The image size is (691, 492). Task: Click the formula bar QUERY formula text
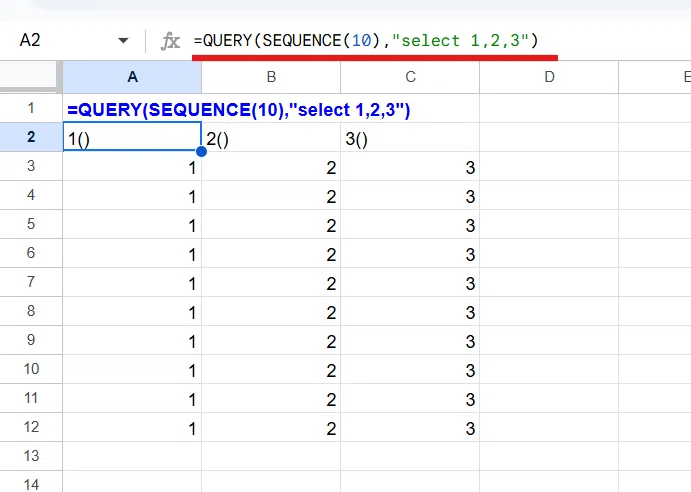click(366, 41)
